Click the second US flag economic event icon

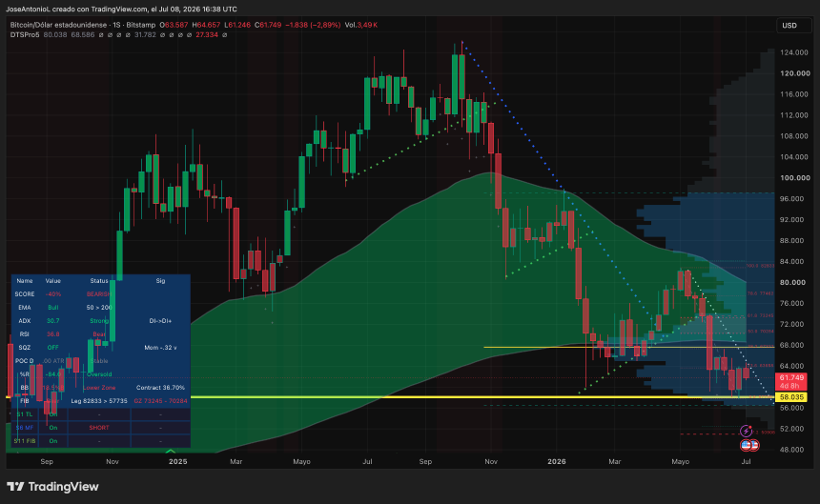pyautogui.click(x=754, y=446)
